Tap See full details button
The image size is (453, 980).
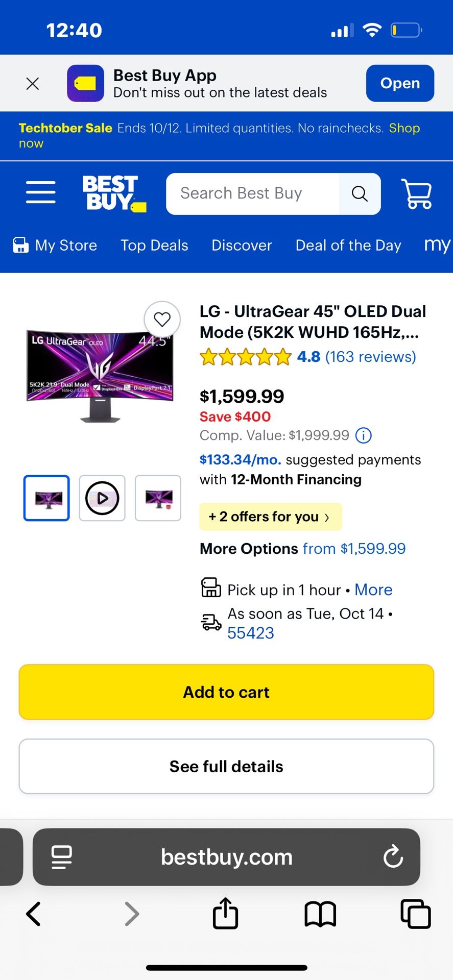[226, 767]
